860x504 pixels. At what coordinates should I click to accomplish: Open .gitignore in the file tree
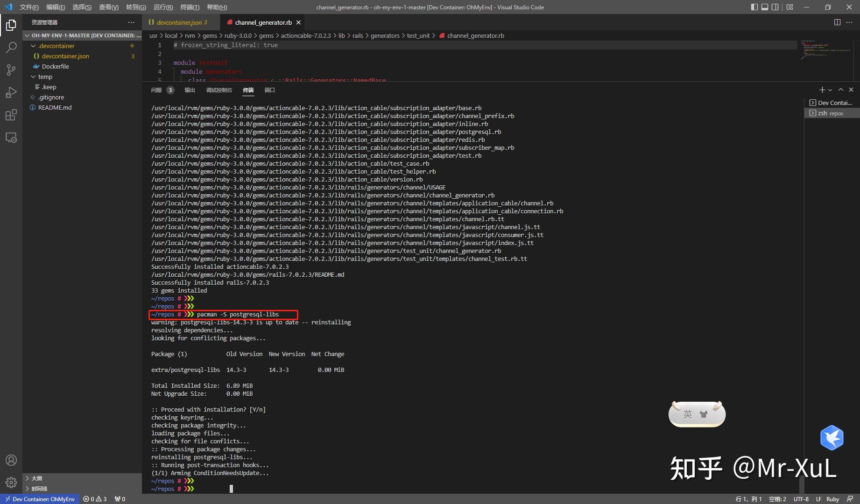coord(83,97)
